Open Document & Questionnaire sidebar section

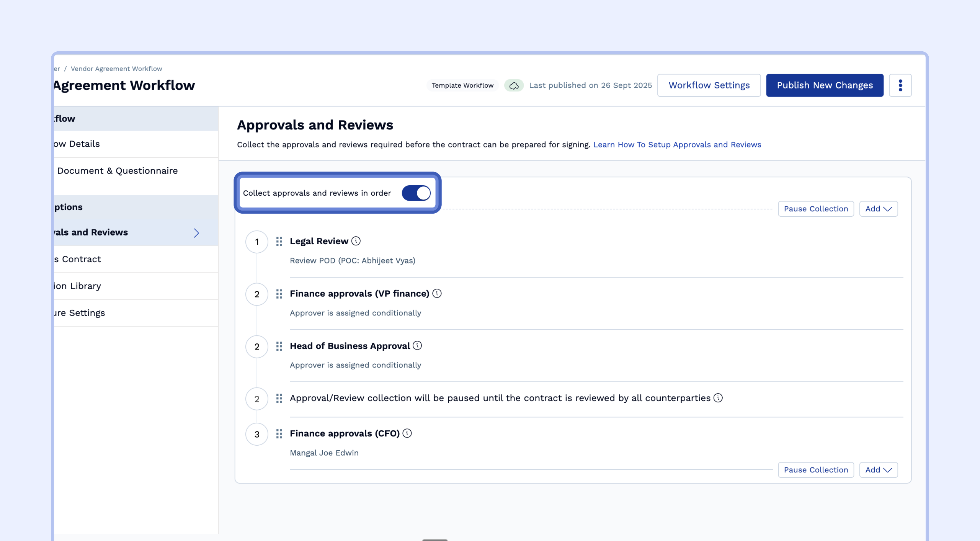click(x=117, y=171)
